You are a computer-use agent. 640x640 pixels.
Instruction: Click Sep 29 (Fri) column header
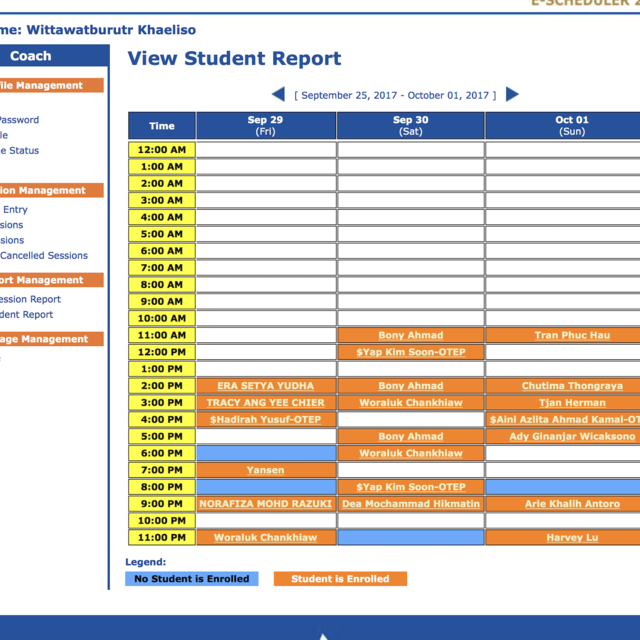tap(266, 126)
